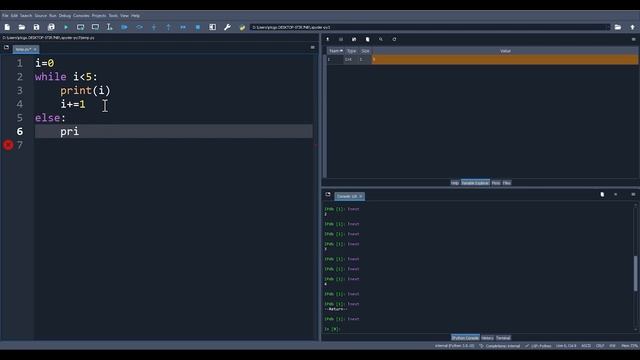This screenshot has height=360, width=640.
Task: Select the orange value cell of variable i
Action: pos(505,60)
